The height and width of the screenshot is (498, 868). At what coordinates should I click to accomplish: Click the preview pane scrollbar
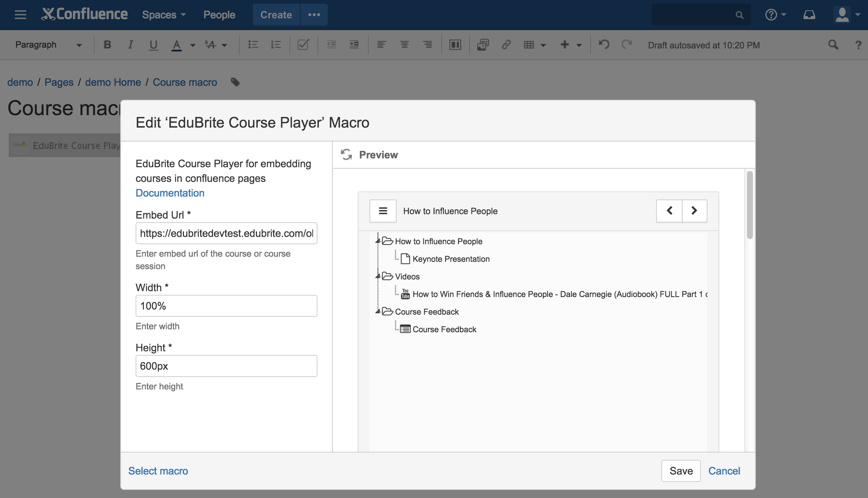coord(750,205)
